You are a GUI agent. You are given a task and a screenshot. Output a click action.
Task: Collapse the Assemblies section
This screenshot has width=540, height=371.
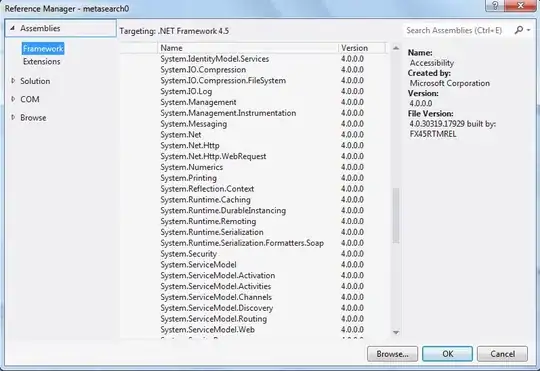pyautogui.click(x=12, y=28)
